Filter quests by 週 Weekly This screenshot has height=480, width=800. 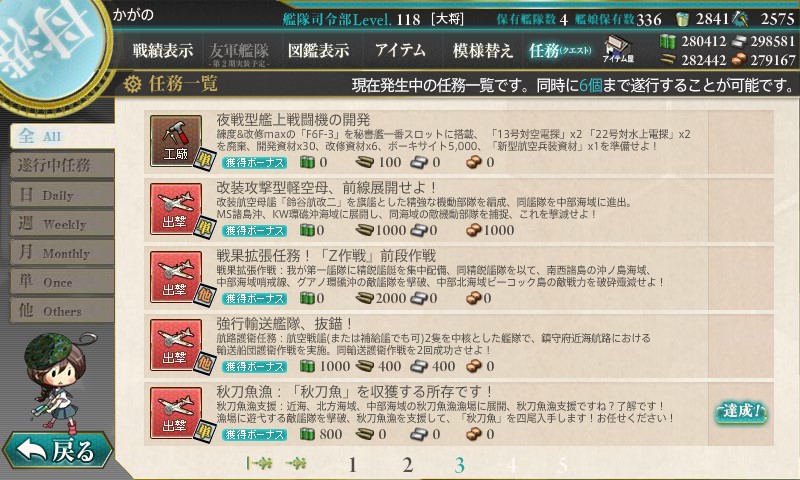pos(62,224)
